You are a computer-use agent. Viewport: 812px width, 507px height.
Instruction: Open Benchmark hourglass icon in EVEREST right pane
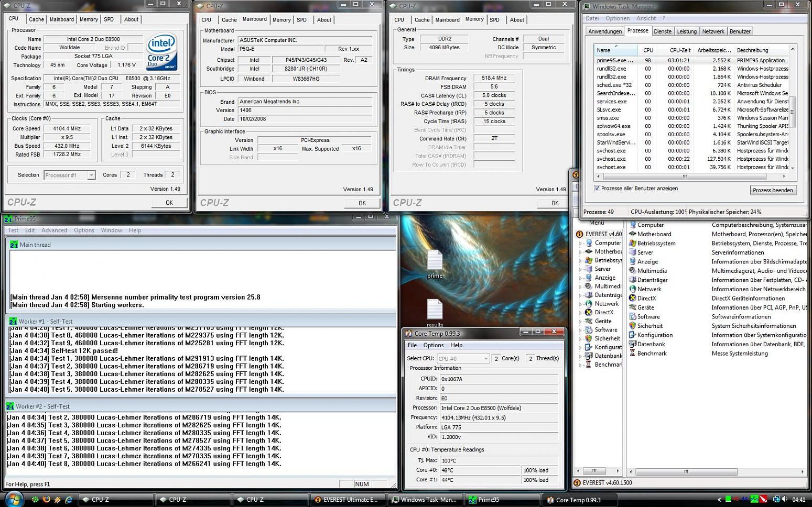pyautogui.click(x=632, y=353)
